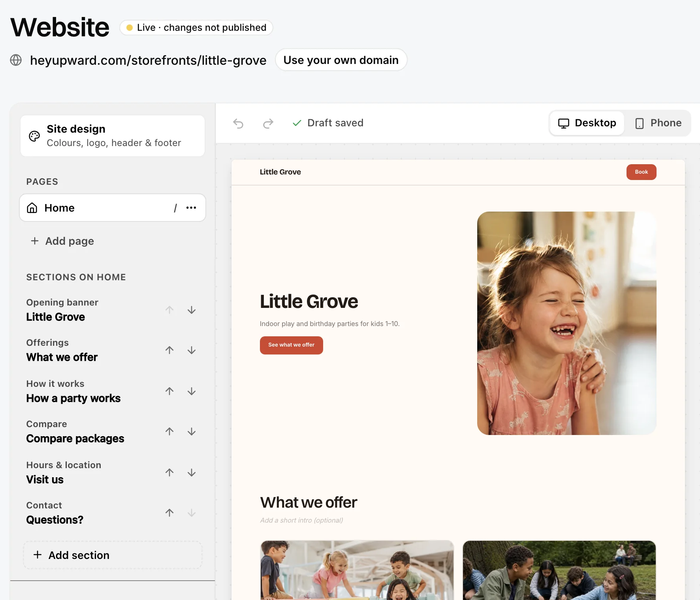700x600 pixels.
Task: Move Compare packages section up
Action: click(x=169, y=431)
